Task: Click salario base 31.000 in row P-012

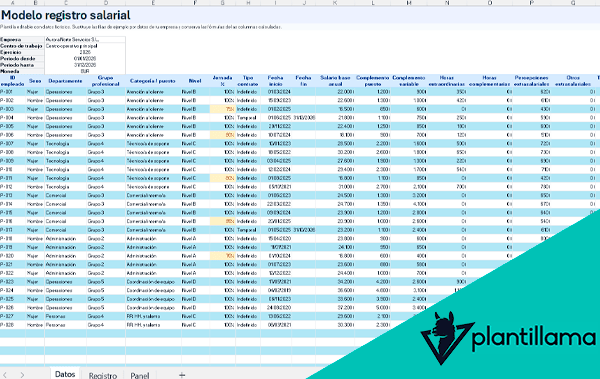Action: 335,187
